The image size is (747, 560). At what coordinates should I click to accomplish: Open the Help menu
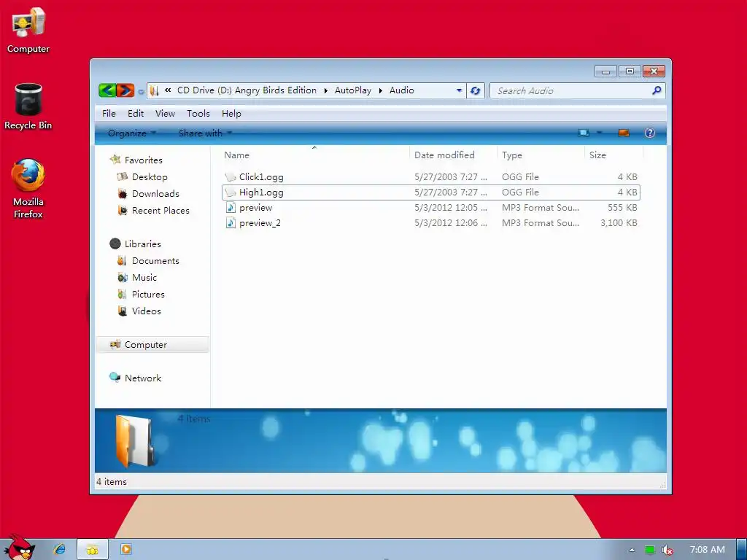click(x=231, y=113)
